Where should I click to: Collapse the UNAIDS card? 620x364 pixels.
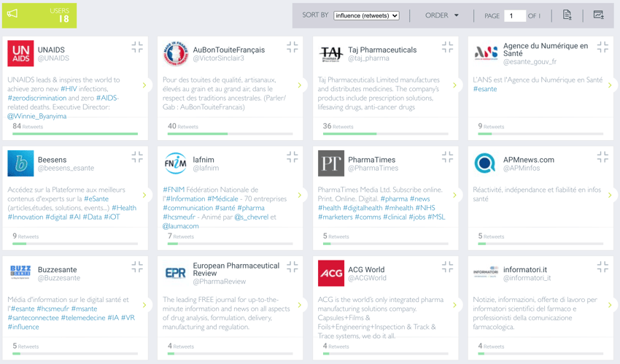tap(137, 47)
